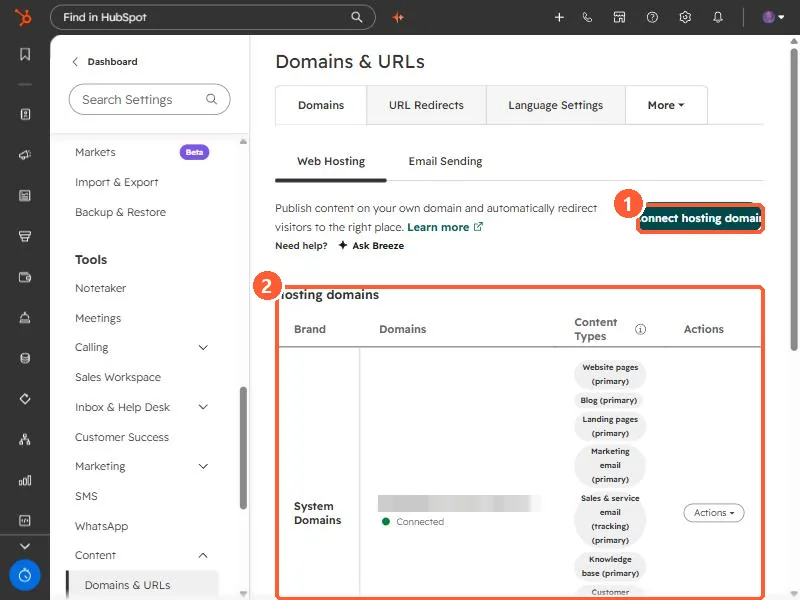This screenshot has height=600, width=800.
Task: Select the Web Hosting sub-tab
Action: [x=331, y=161]
